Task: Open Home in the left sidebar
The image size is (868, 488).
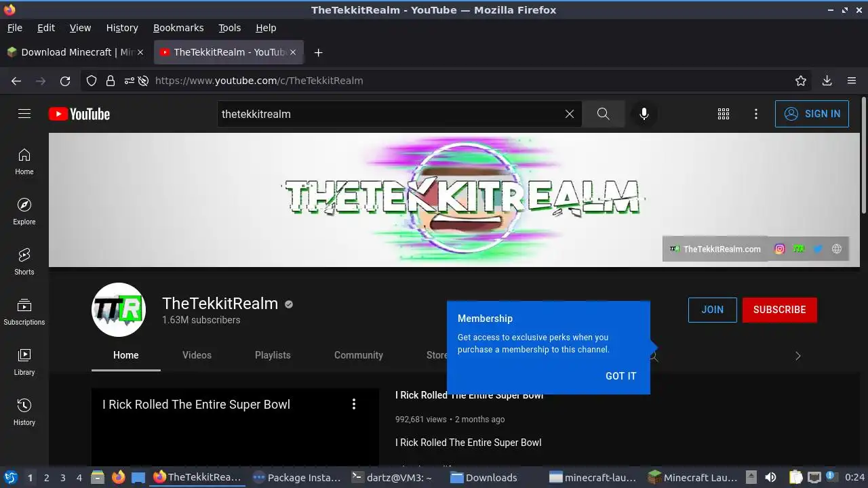Action: [24, 161]
